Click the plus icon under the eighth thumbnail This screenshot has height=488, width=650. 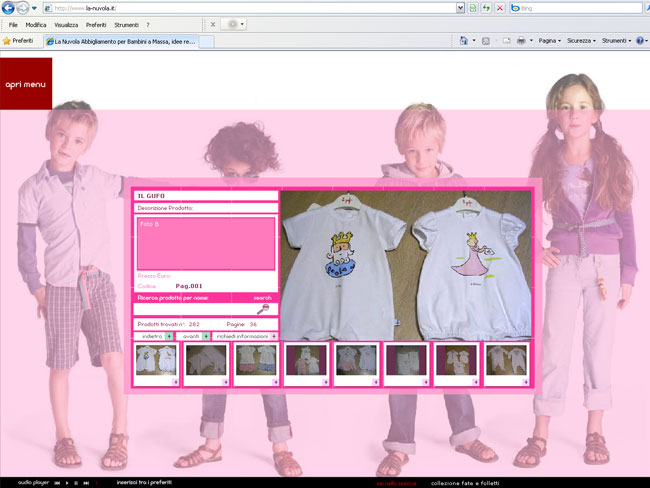[526, 382]
